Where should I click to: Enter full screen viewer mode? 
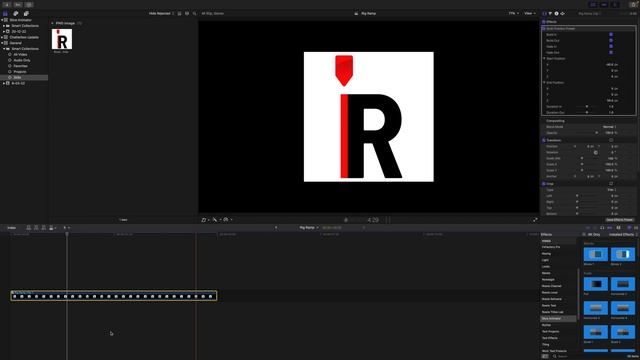tap(535, 220)
